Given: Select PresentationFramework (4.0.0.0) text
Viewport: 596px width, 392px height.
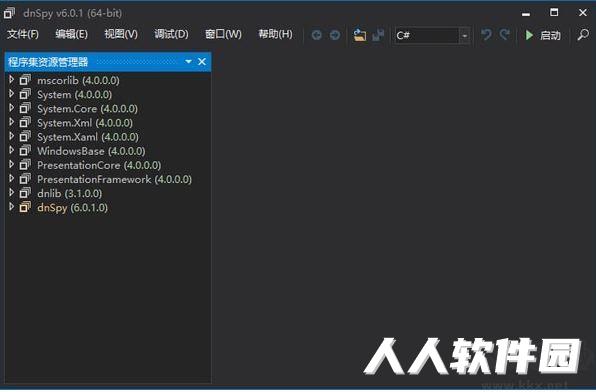Looking at the screenshot, I should [114, 179].
